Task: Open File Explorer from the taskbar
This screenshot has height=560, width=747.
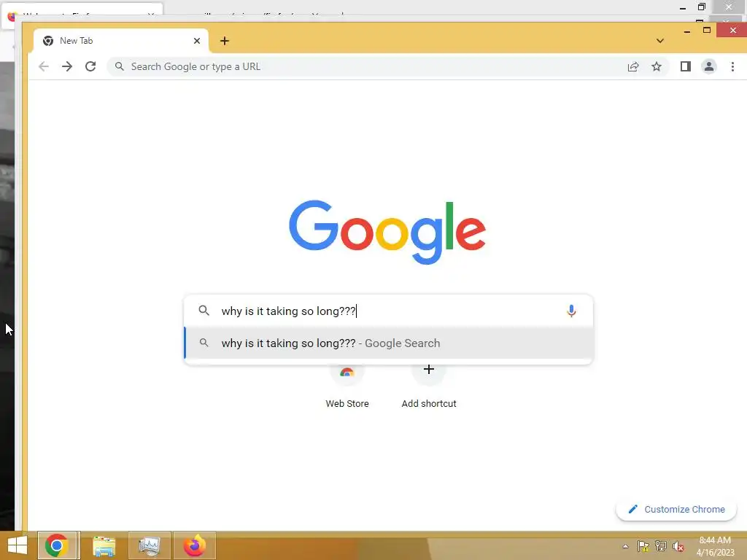Action: click(104, 545)
